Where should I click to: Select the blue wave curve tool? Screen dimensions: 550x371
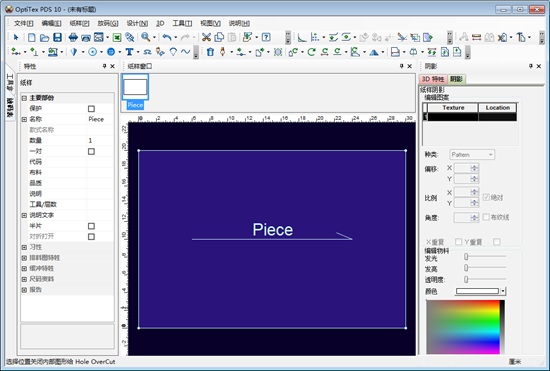[x=186, y=52]
